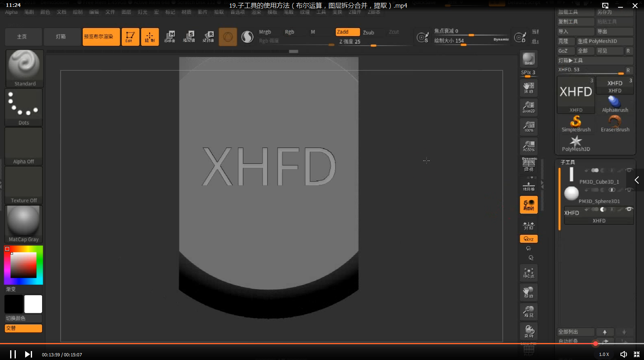644x360 pixels.
Task: Enable Zsub sculpt mode
Action: pyautogui.click(x=369, y=32)
